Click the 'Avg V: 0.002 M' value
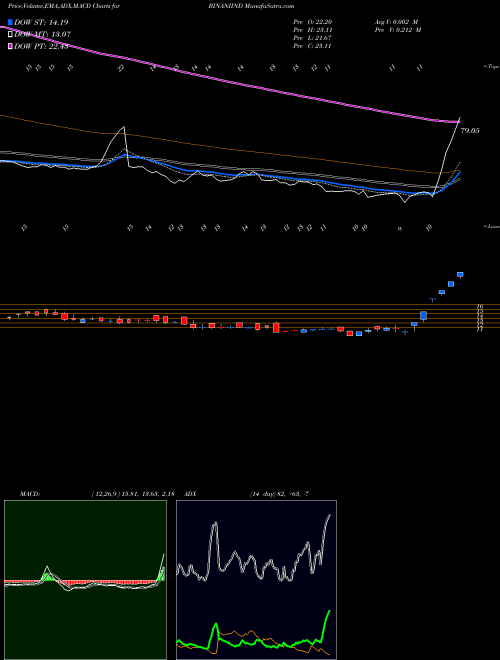 [x=398, y=22]
